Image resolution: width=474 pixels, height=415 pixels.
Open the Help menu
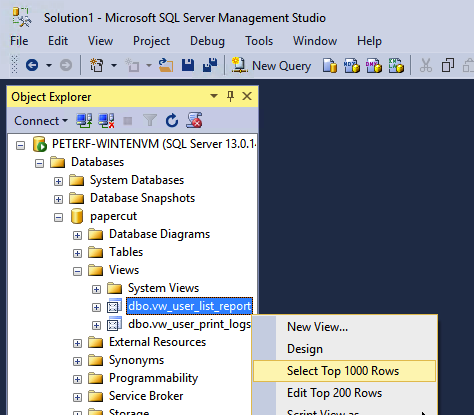[369, 41]
